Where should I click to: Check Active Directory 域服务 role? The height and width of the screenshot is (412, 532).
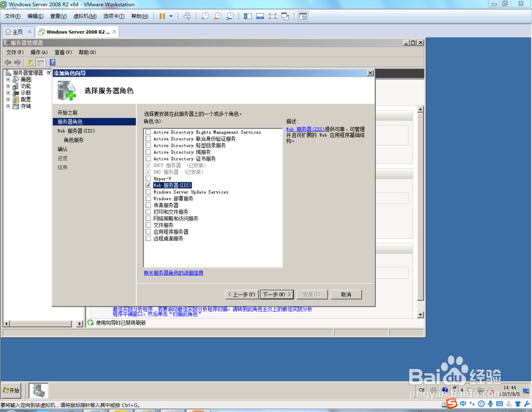coord(148,152)
